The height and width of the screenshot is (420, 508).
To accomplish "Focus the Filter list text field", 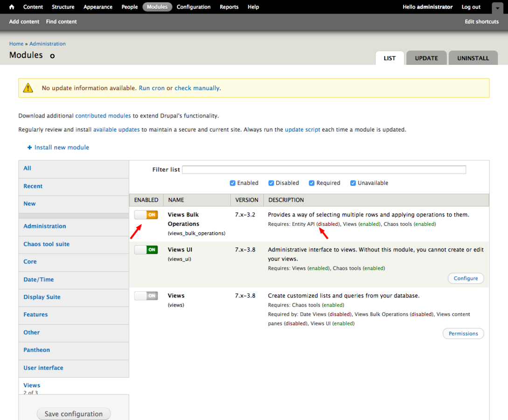I will (x=324, y=170).
